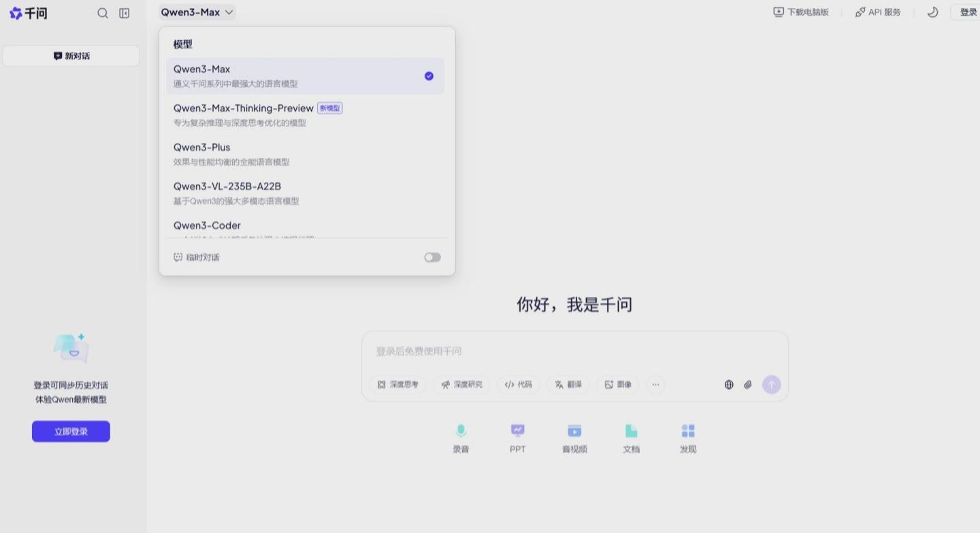Open the 发现 discover section

(687, 438)
